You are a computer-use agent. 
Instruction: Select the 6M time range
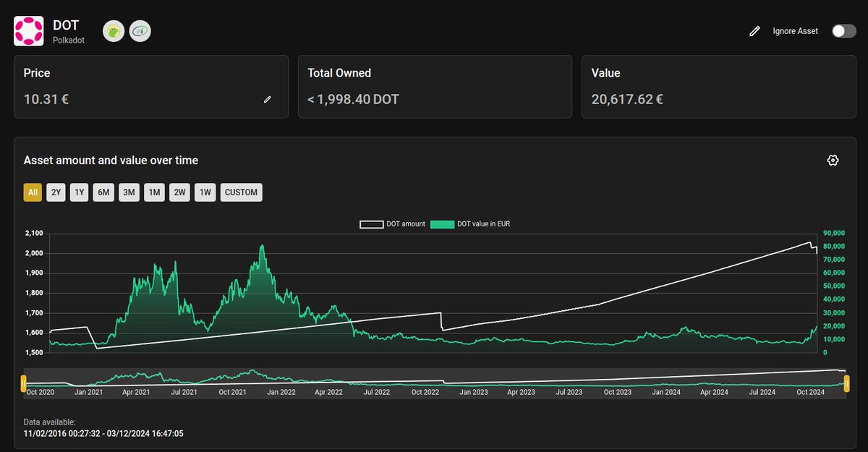coord(103,192)
